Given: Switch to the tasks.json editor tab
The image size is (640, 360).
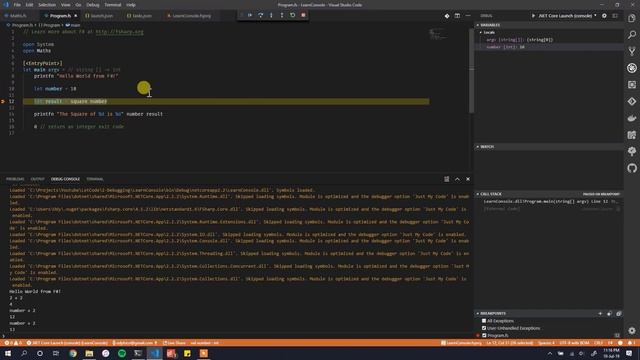Looking at the screenshot, I should click(x=142, y=16).
